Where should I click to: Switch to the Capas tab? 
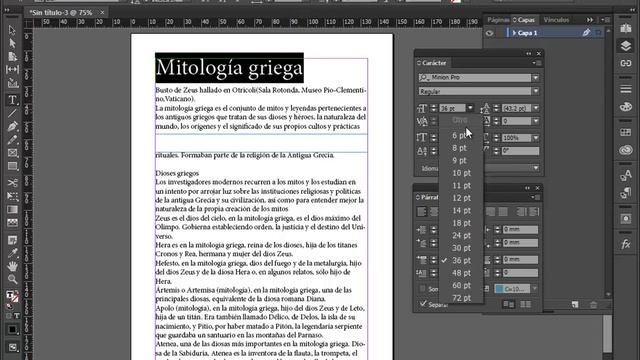(525, 20)
